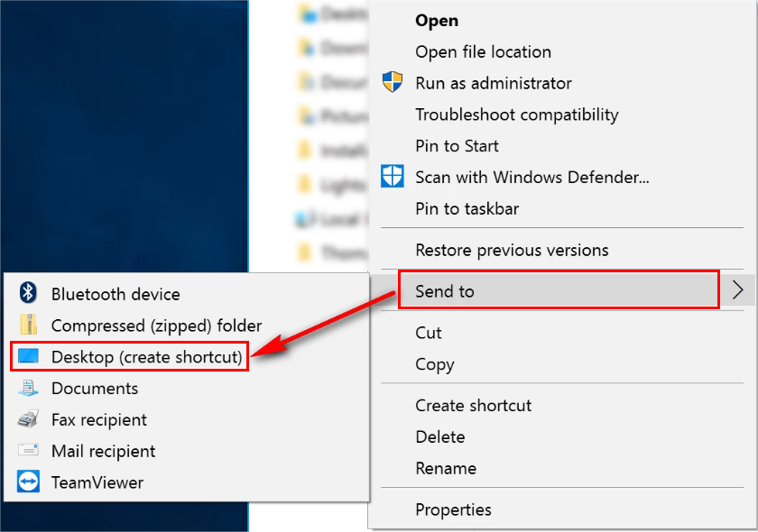Click the Documents icon in Send to submenu
The image size is (758, 532).
tap(28, 388)
